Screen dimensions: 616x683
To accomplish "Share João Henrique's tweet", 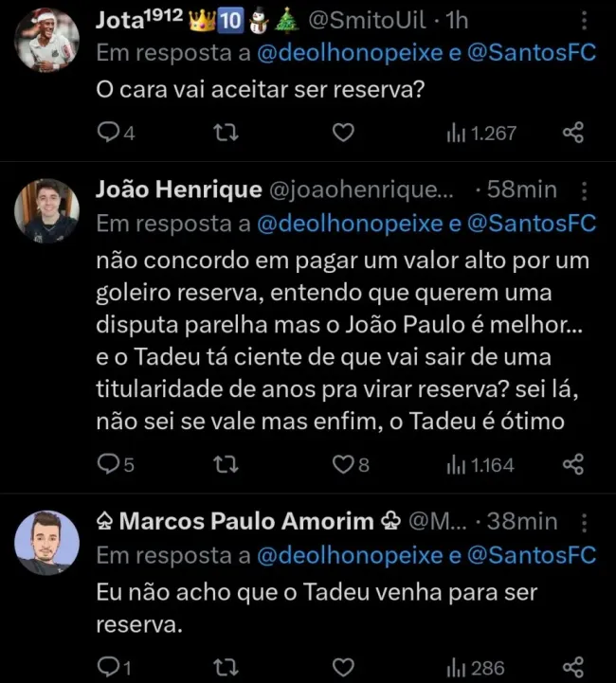I will pyautogui.click(x=573, y=464).
